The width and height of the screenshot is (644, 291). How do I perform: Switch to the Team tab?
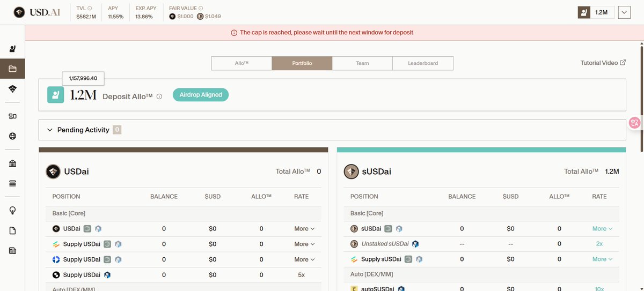362,63
